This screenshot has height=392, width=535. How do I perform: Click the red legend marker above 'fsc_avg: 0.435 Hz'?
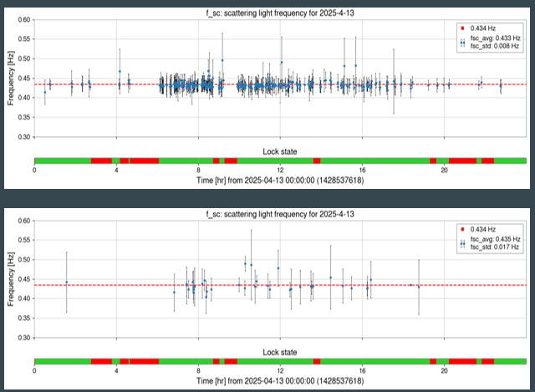click(462, 229)
